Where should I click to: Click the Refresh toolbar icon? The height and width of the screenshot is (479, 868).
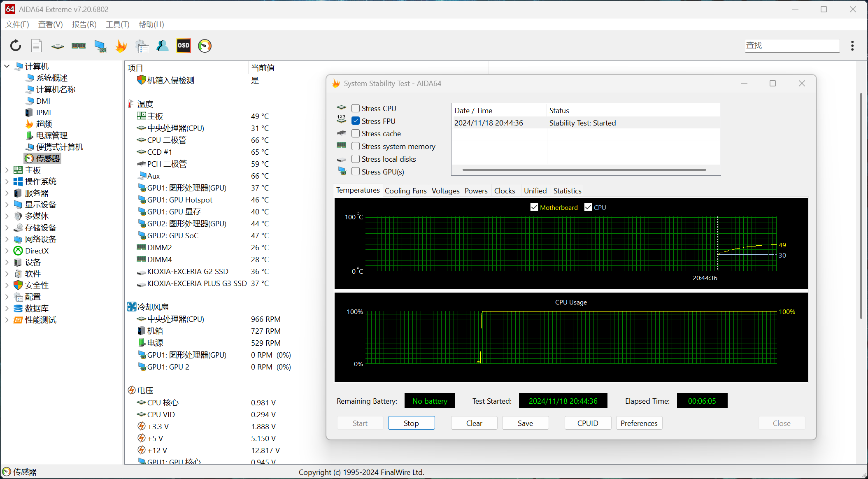click(x=16, y=46)
